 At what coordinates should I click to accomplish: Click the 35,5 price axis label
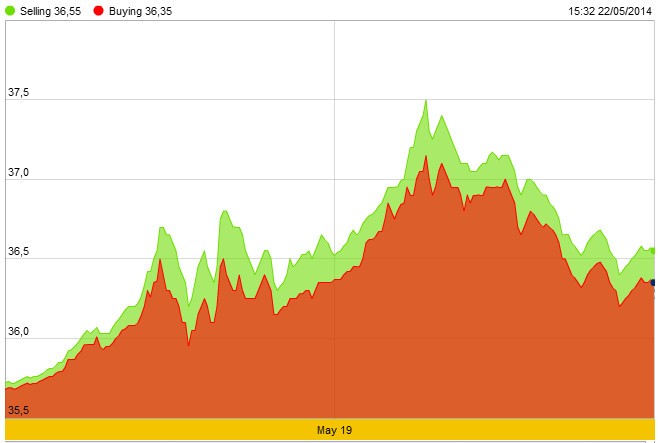click(x=19, y=410)
